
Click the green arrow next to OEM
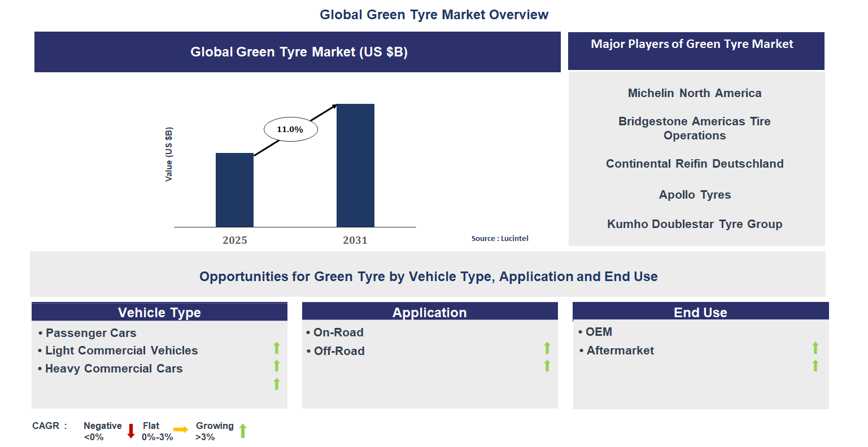tap(815, 348)
